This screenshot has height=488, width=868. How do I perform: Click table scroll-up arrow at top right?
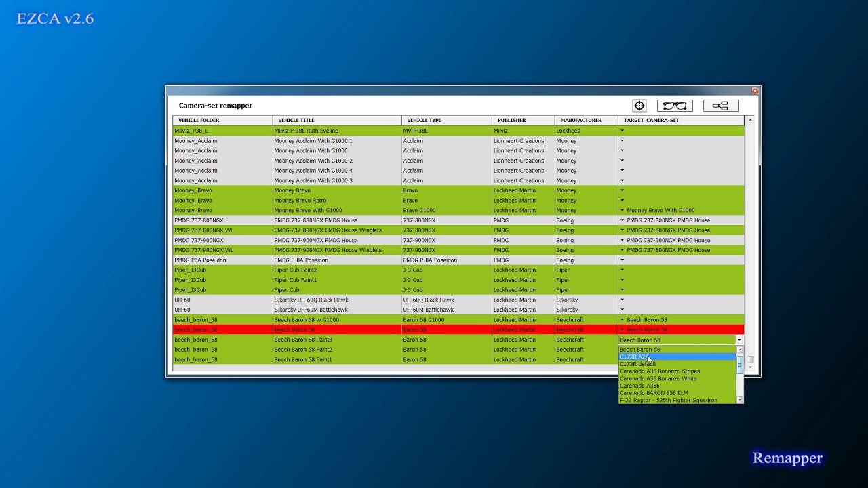point(750,120)
